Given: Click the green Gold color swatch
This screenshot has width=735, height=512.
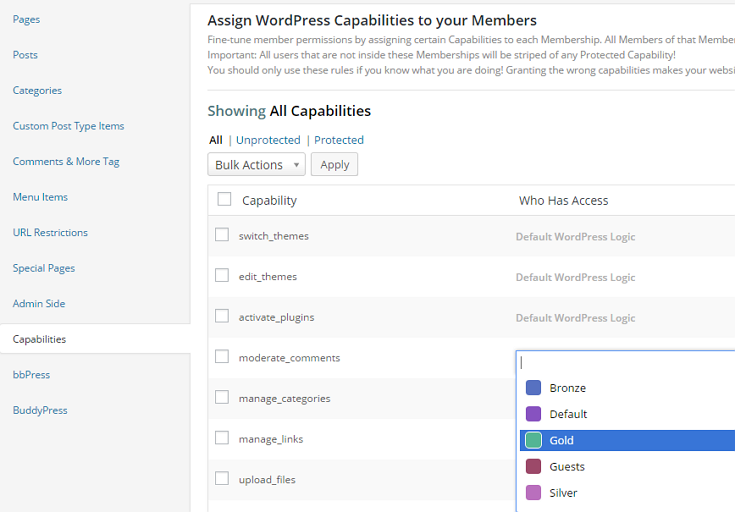Looking at the screenshot, I should [533, 440].
